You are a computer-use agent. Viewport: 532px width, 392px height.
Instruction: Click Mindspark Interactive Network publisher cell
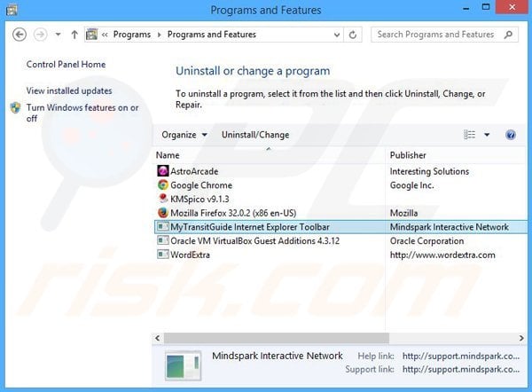pyautogui.click(x=450, y=227)
